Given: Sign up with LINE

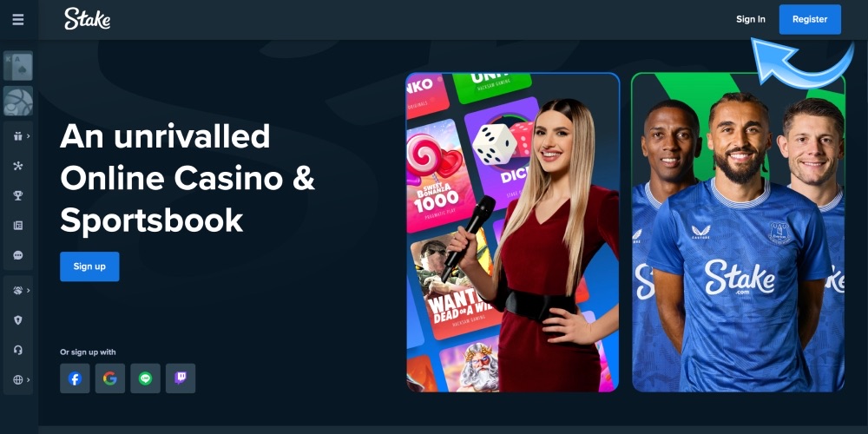Looking at the screenshot, I should pyautogui.click(x=146, y=378).
